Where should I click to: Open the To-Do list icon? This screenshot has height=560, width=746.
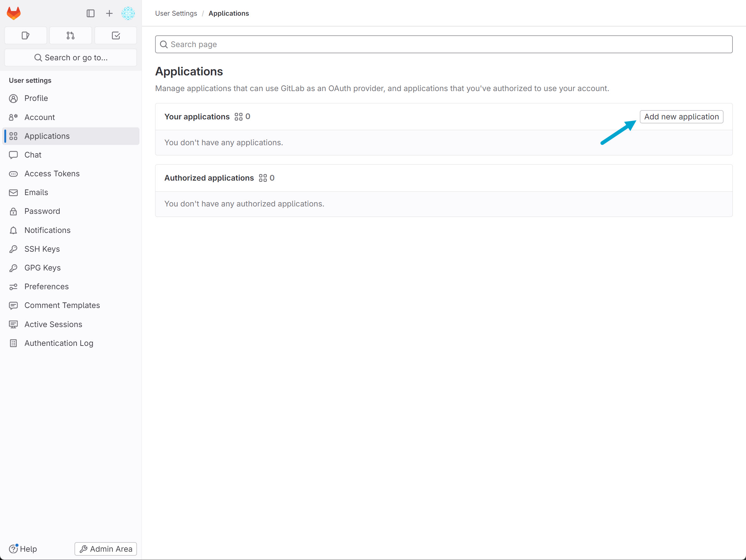pos(116,35)
